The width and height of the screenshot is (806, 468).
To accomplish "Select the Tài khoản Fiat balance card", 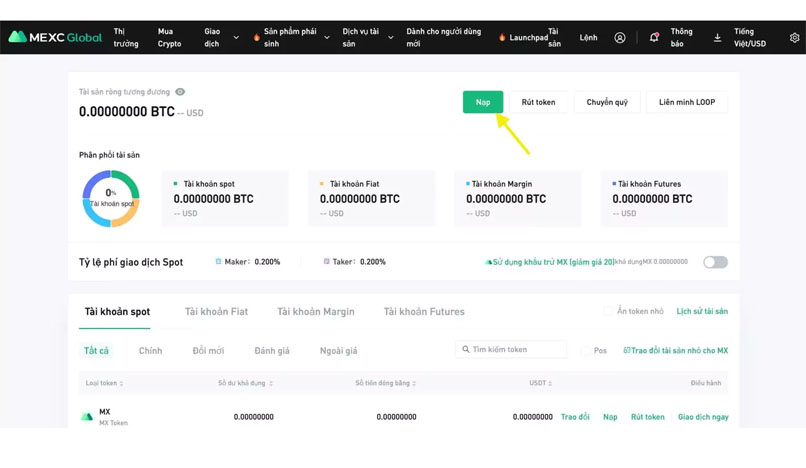I will (372, 199).
